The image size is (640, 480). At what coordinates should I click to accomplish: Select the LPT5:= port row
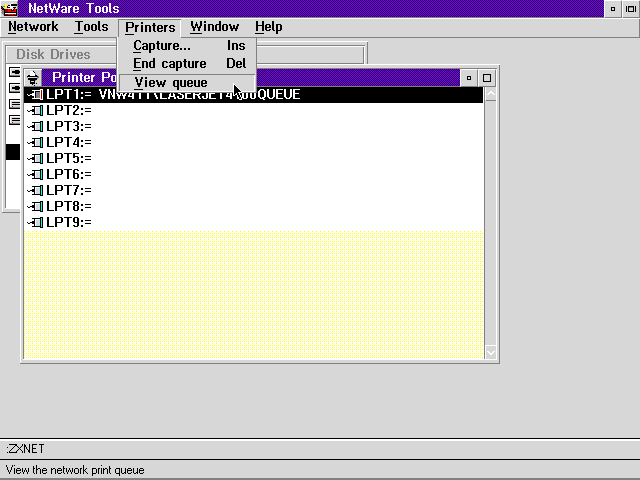253,158
